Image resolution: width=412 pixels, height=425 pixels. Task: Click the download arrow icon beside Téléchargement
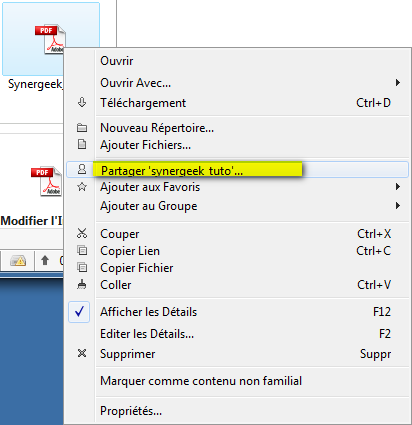[x=82, y=102]
